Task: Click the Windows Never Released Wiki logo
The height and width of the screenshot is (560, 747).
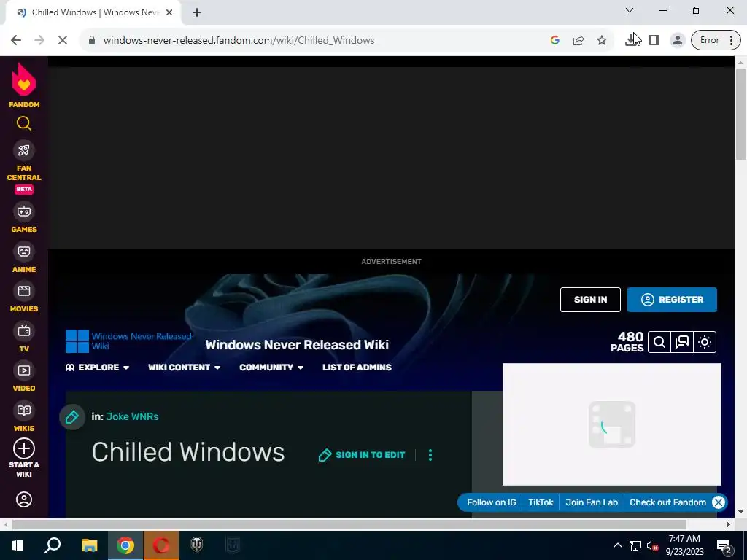Action: [x=128, y=341]
